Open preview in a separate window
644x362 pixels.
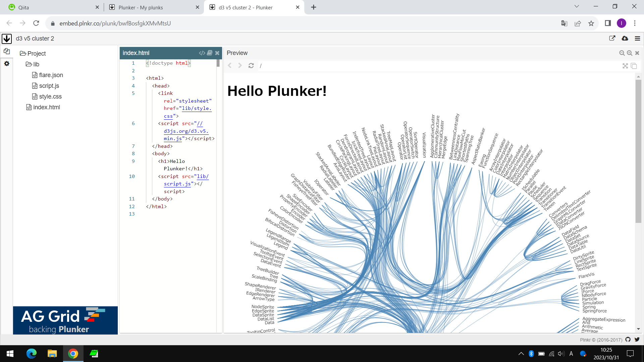point(634,66)
